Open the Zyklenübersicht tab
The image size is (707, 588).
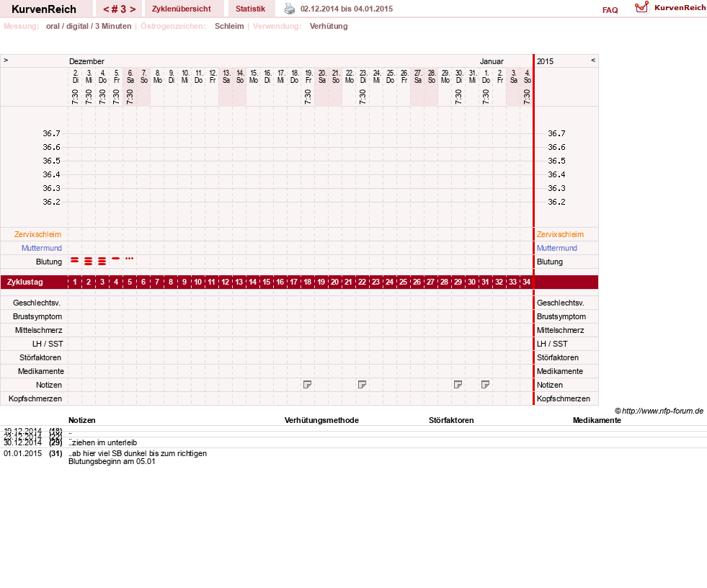click(x=182, y=9)
